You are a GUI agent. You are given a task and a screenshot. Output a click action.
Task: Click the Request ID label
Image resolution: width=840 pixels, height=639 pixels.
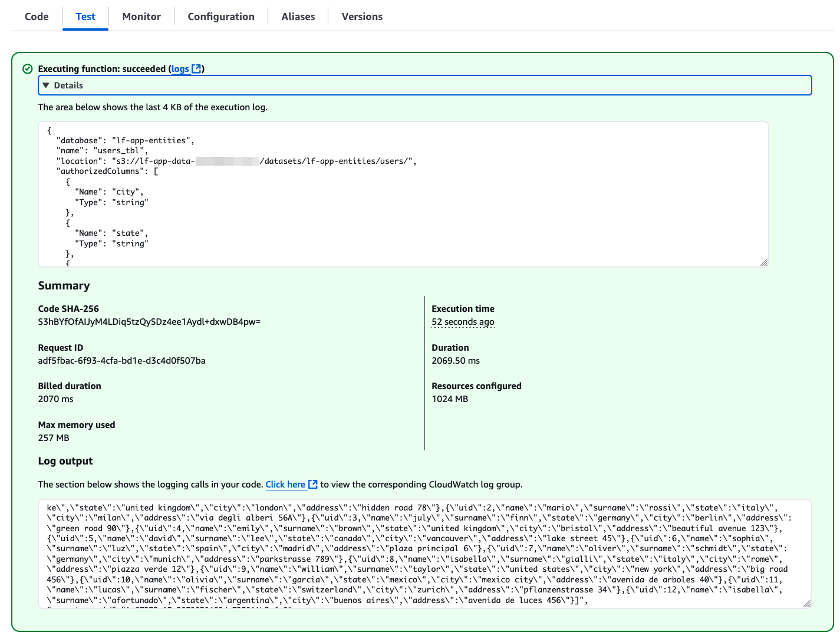[x=61, y=348]
